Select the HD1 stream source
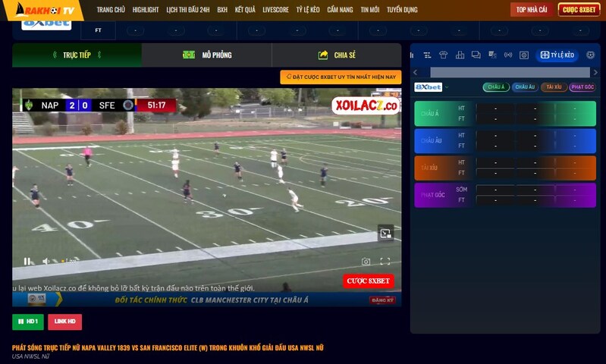This screenshot has width=606, height=364. pyautogui.click(x=28, y=322)
